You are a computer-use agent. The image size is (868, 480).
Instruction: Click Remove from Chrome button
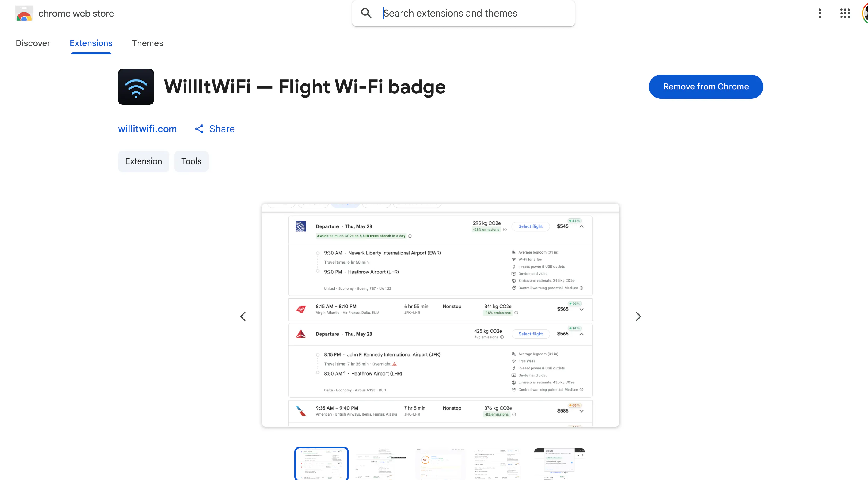click(705, 87)
